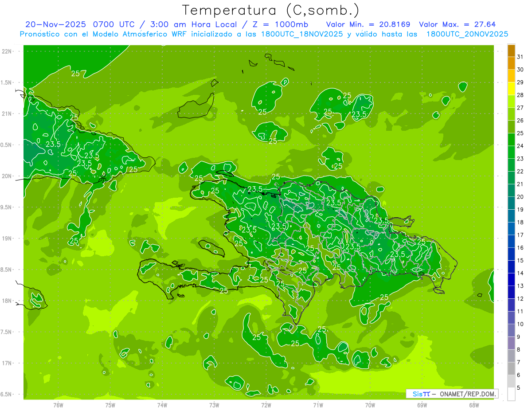The height and width of the screenshot is (411, 532).
Task: Click the orange swatch between 30 and 31
Action: (511, 63)
